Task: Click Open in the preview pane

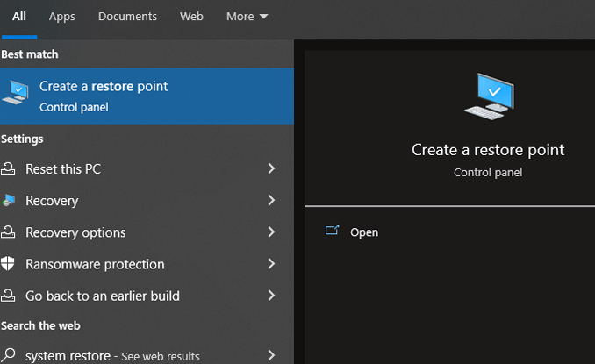Action: [364, 232]
